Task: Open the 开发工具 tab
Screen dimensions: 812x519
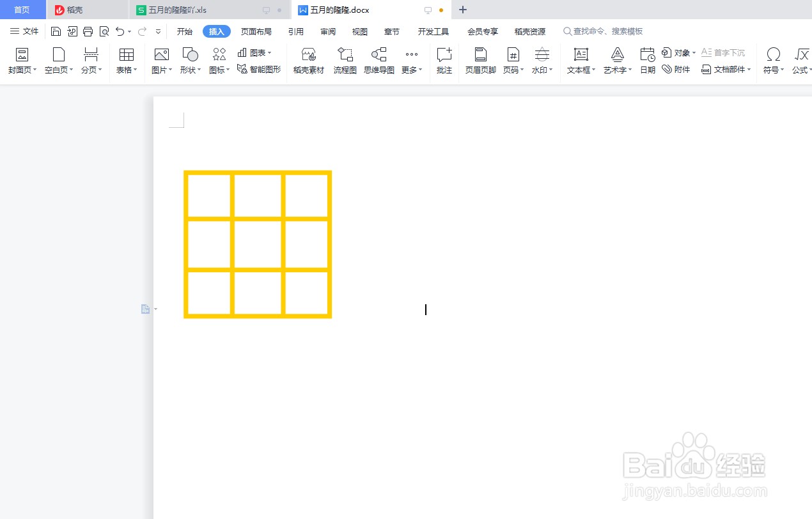Action: 433,31
